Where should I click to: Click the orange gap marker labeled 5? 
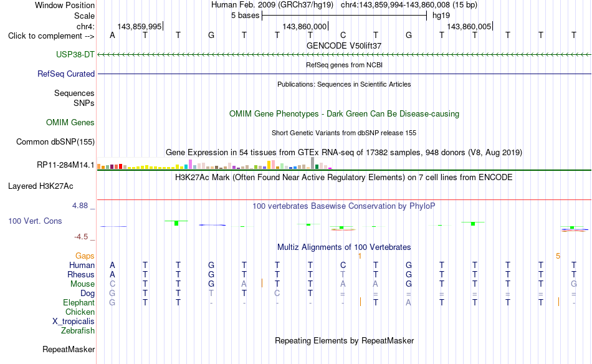click(558, 256)
